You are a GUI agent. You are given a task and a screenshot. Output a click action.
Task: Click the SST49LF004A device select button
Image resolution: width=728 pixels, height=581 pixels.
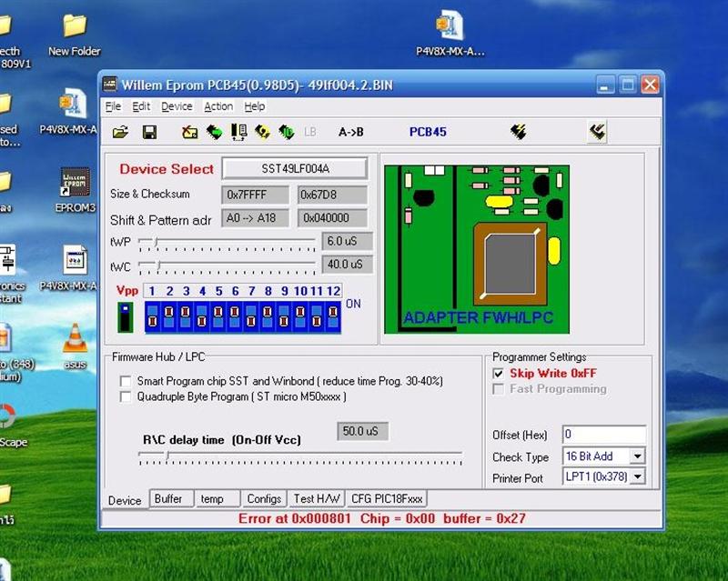[x=295, y=168]
